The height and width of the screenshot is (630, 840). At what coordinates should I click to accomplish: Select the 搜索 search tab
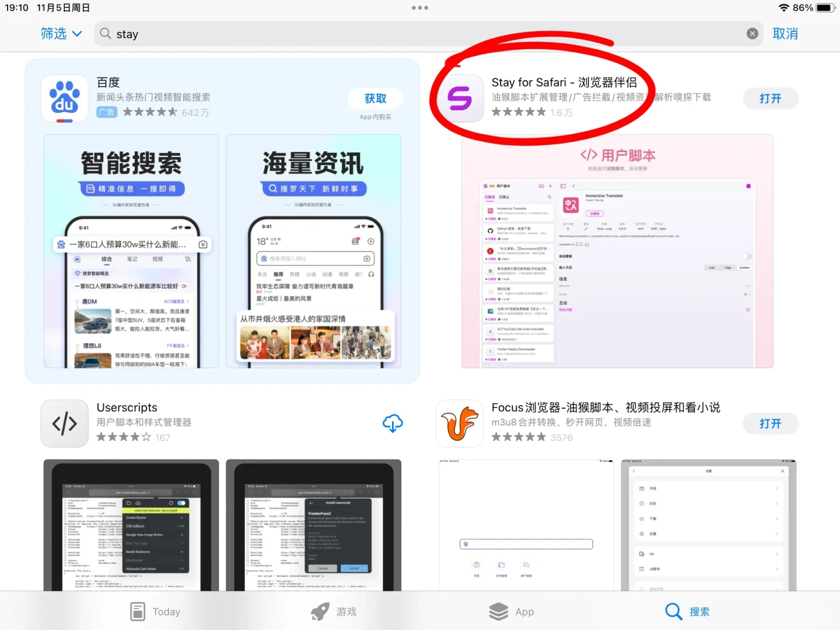click(688, 611)
